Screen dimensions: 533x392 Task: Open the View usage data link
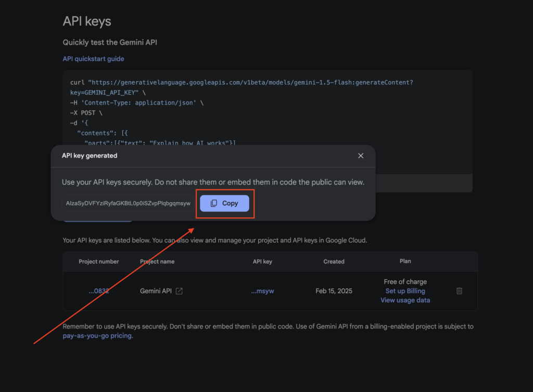click(405, 300)
